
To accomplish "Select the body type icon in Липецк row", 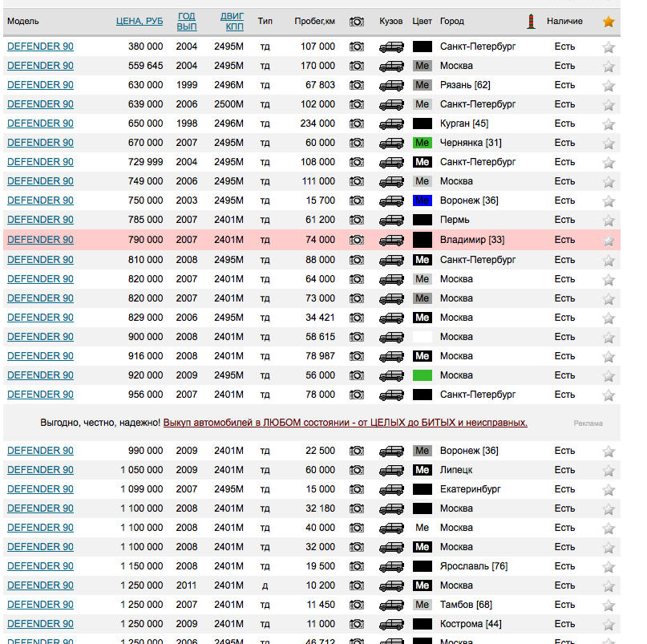I will click(x=391, y=471).
